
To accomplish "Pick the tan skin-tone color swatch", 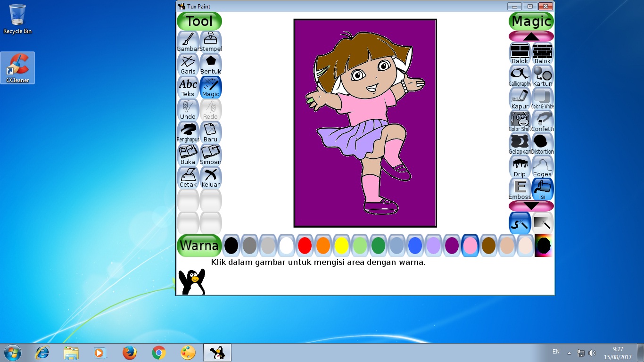I will [x=507, y=246].
